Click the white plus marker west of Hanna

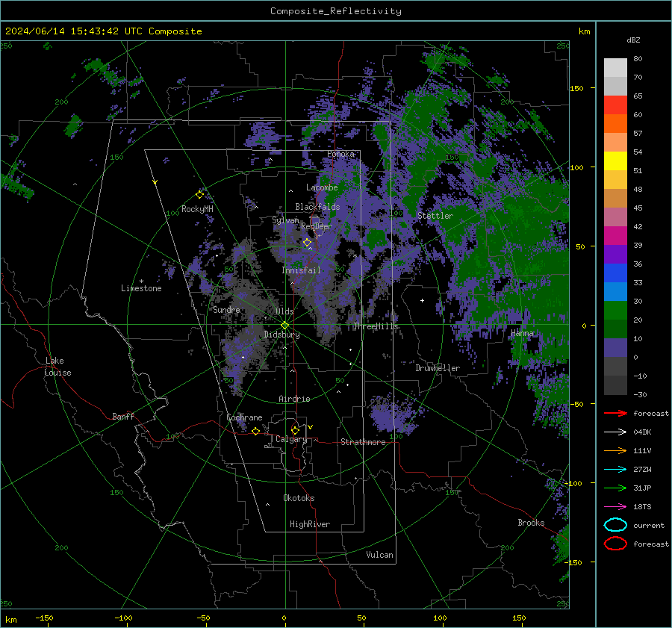(x=422, y=300)
